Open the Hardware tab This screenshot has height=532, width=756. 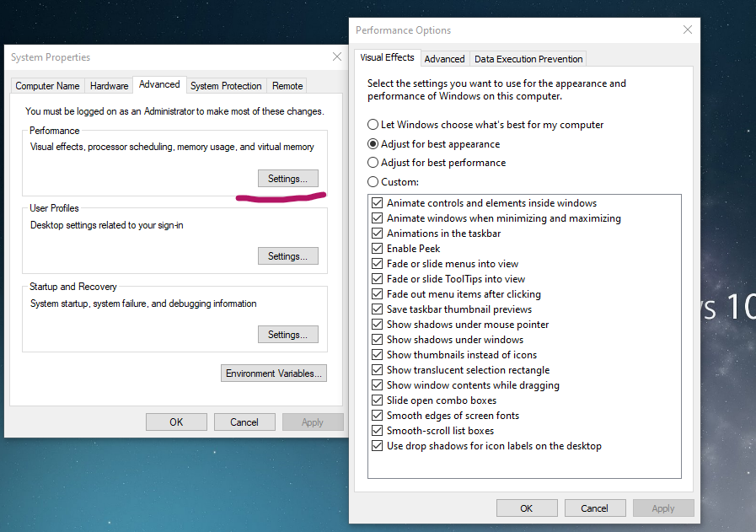click(x=109, y=86)
